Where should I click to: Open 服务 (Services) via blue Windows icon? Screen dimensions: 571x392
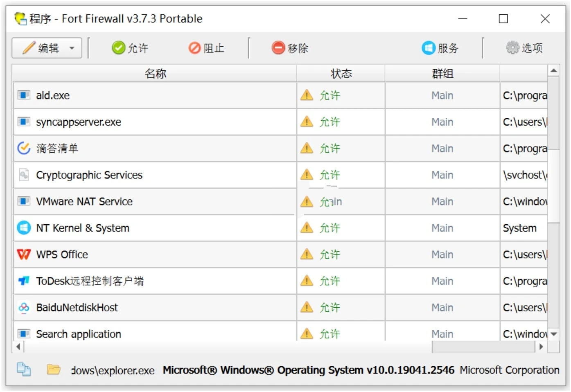pos(428,48)
